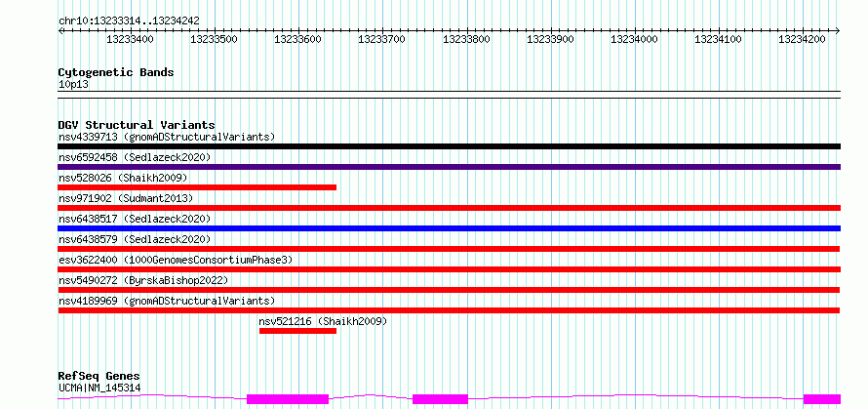Screen dimensions: 868x409
Task: Open nsv971902 (Sudmant2013) label
Action: (126, 198)
